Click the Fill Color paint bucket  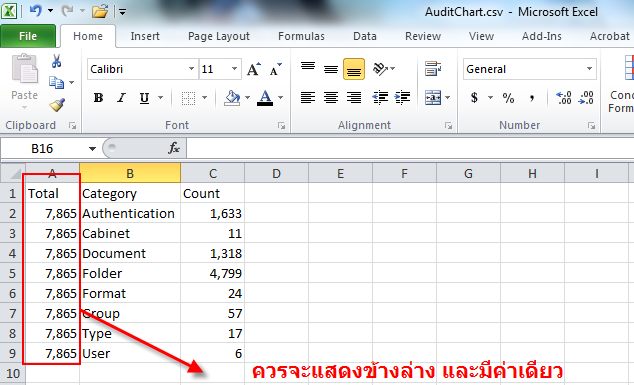pyautogui.click(x=232, y=97)
